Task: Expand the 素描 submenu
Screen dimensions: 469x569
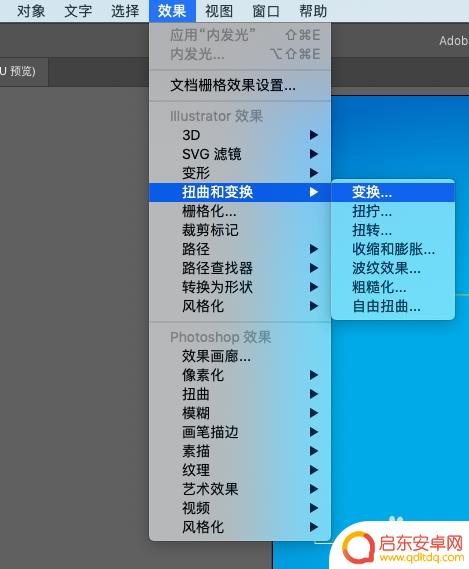Action: 240,451
